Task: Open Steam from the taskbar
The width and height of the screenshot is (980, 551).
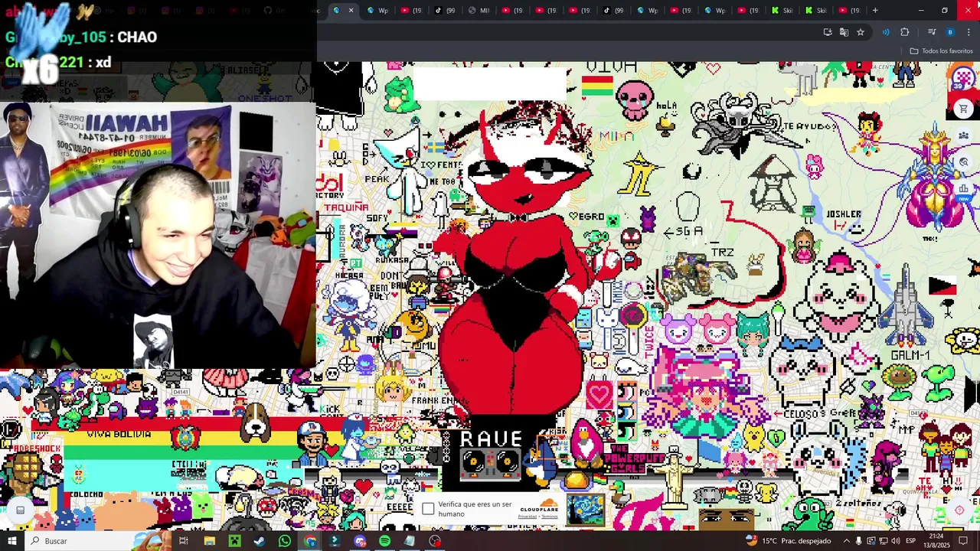Action: coord(260,541)
